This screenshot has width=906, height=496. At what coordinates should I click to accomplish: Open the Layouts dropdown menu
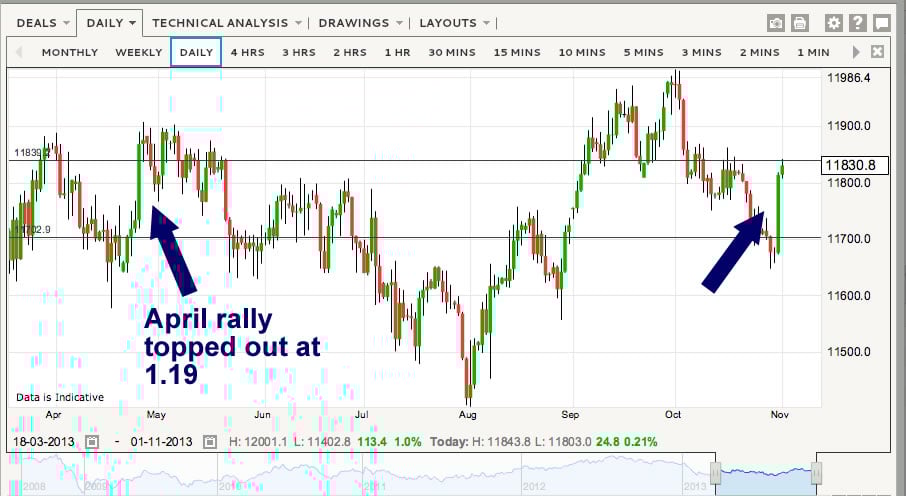(455, 22)
